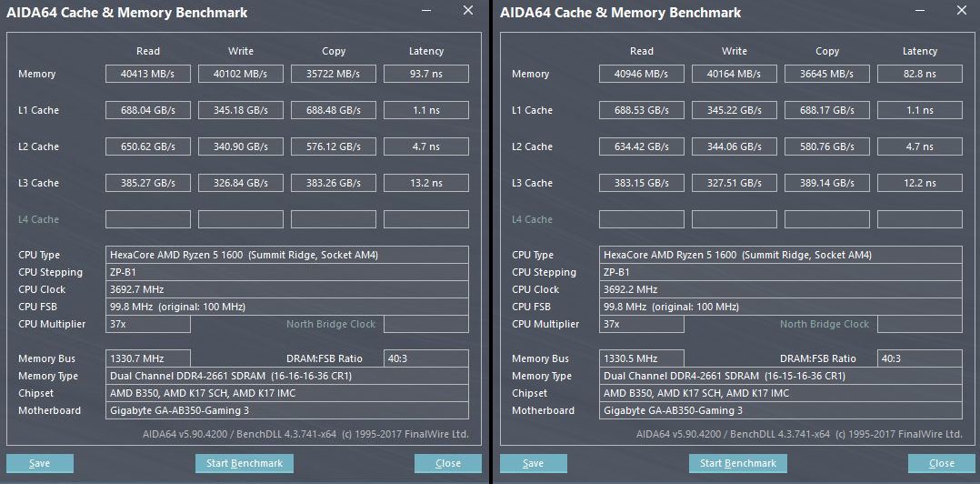Start Benchmark in right AIDA64 window
980x484 pixels.
738,463
